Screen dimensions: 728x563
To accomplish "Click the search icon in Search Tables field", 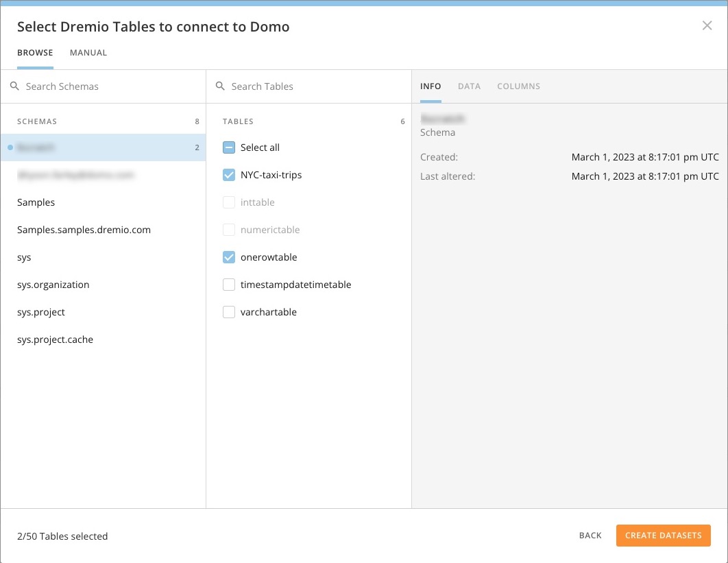I will point(220,86).
